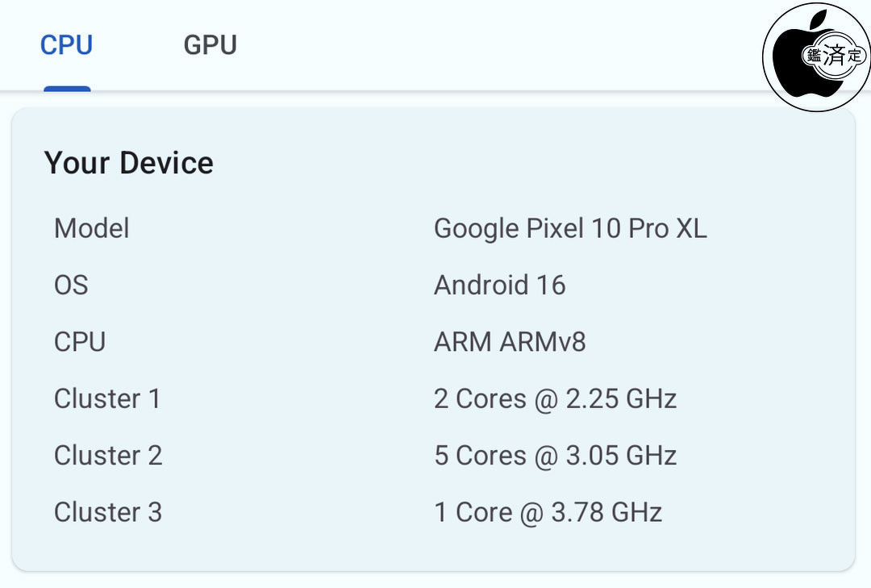The width and height of the screenshot is (871, 588).
Task: Click Google Pixel 10 Pro XL value
Action: (570, 228)
